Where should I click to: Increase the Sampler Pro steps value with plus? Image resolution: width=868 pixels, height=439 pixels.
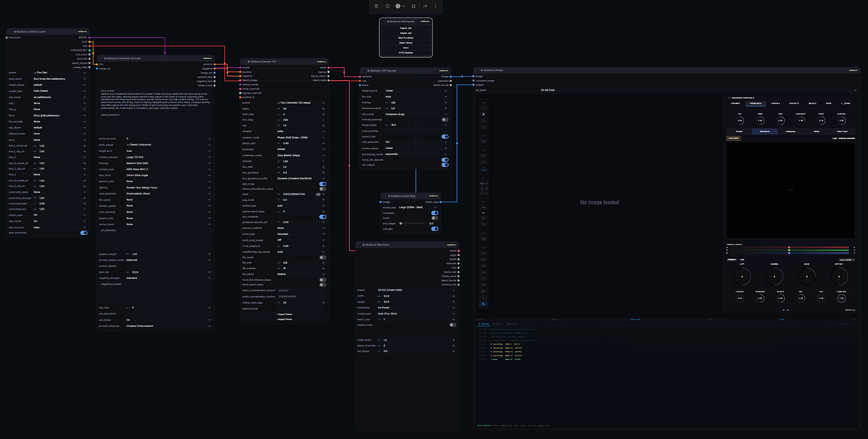point(323,109)
